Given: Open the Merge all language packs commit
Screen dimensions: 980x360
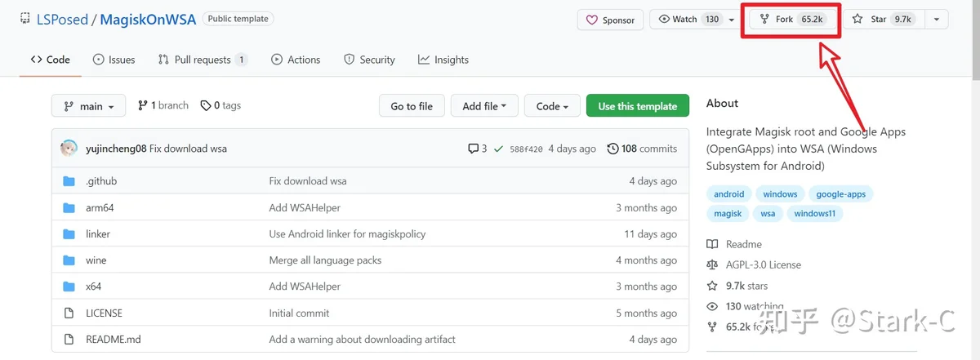Looking at the screenshot, I should 325,260.
